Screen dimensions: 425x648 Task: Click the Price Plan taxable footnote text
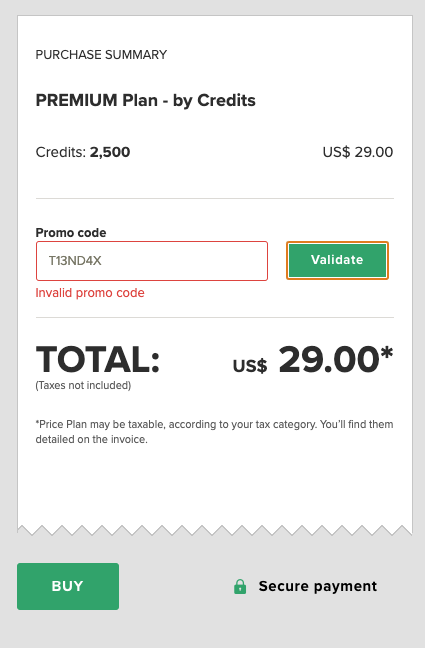pyautogui.click(x=214, y=432)
